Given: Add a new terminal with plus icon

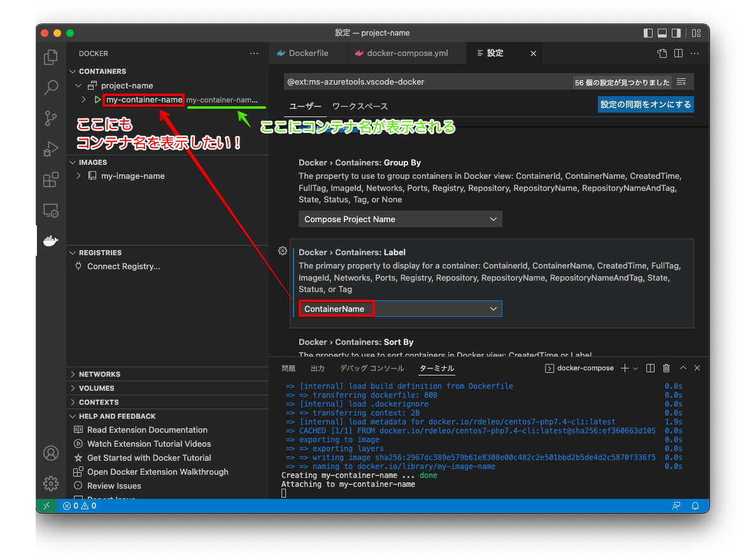Looking at the screenshot, I should [625, 368].
